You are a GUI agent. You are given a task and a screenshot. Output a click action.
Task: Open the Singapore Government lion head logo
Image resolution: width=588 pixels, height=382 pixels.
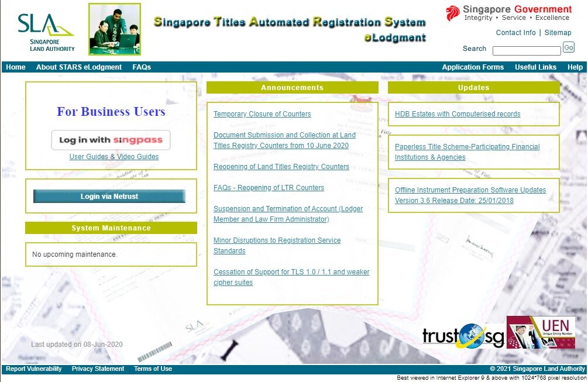coord(453,13)
